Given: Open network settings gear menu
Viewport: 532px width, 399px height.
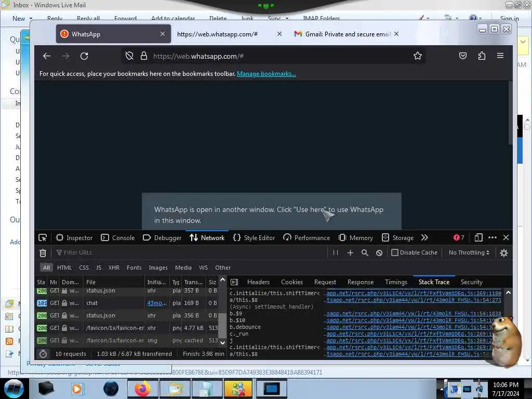Looking at the screenshot, I should 504,253.
